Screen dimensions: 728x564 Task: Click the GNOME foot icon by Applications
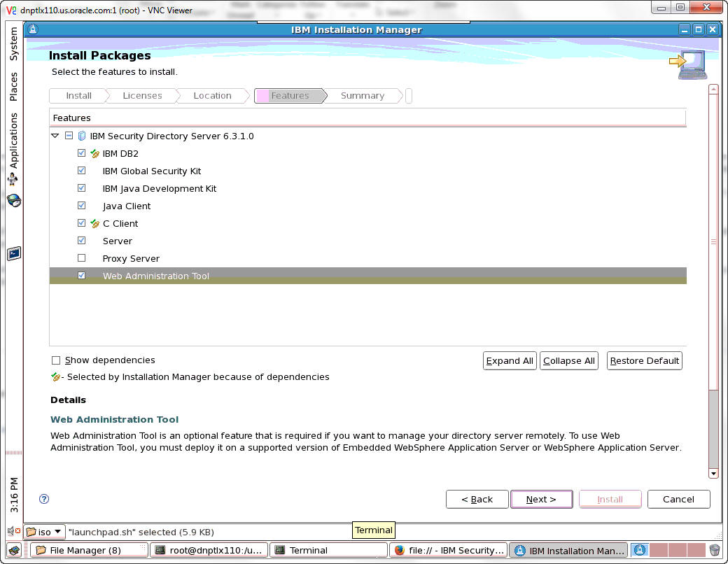(13, 178)
